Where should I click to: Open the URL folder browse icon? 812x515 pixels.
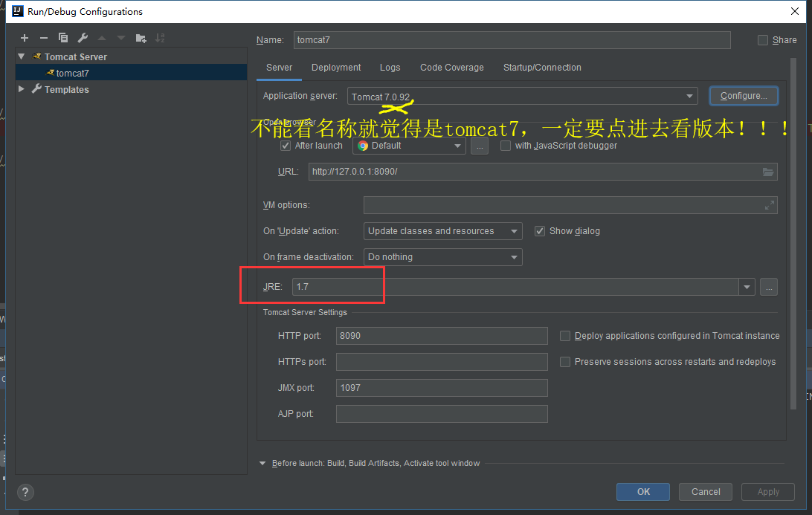coord(768,171)
